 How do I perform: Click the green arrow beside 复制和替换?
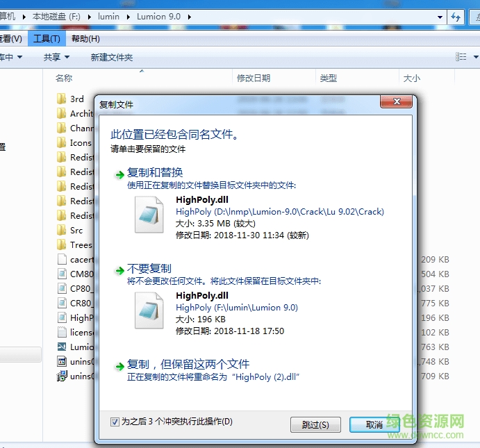coord(119,175)
